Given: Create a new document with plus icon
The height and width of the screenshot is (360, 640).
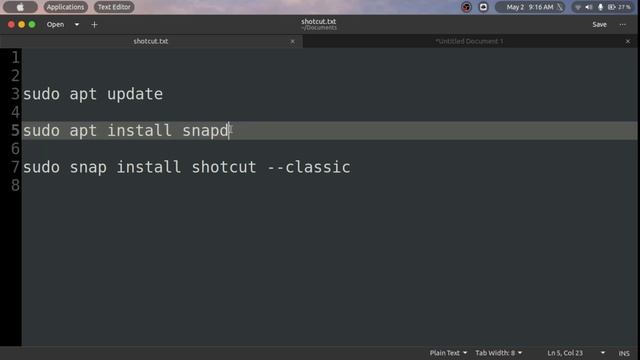Looking at the screenshot, I should [x=94, y=24].
